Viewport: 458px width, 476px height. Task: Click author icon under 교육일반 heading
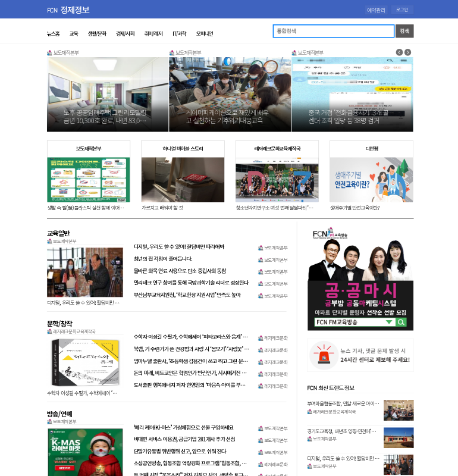click(x=49, y=242)
